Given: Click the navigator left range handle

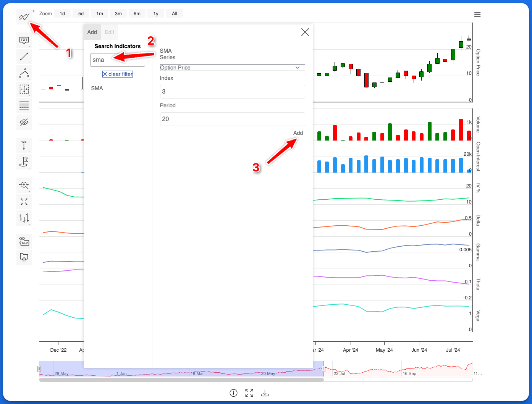Looking at the screenshot, I should 39,369.
